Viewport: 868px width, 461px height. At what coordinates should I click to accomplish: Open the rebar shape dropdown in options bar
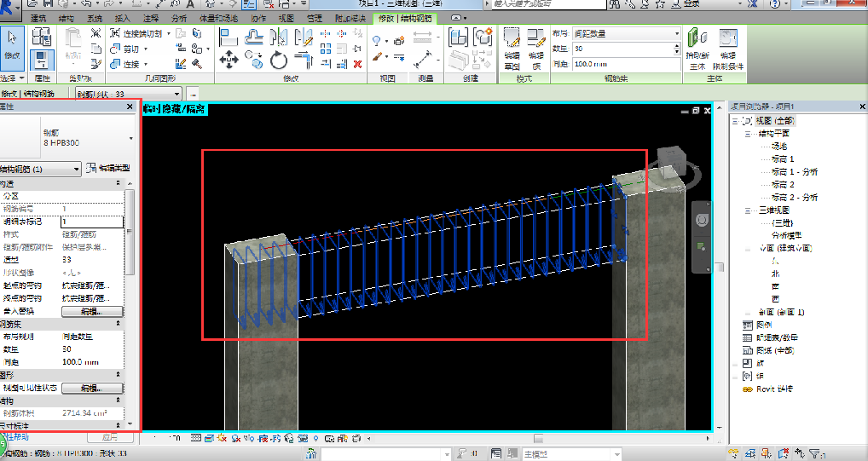click(x=130, y=94)
